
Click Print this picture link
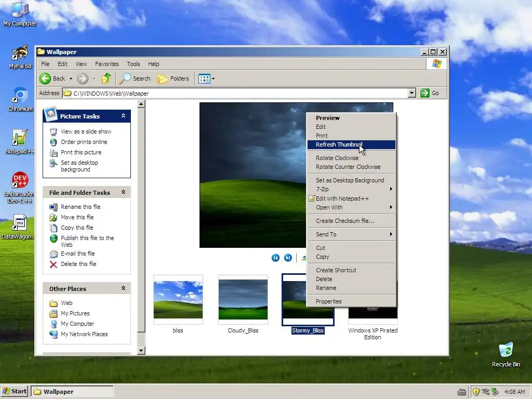click(x=81, y=152)
